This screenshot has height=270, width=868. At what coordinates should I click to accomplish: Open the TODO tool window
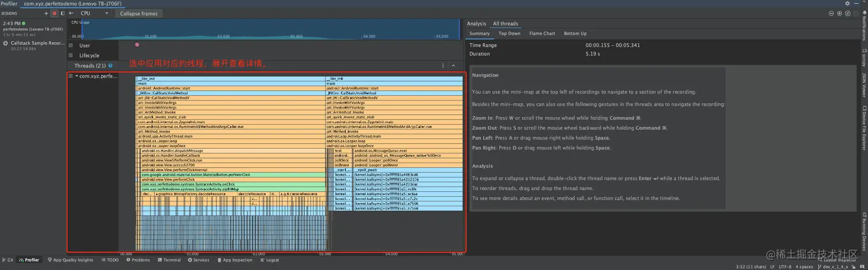110,260
